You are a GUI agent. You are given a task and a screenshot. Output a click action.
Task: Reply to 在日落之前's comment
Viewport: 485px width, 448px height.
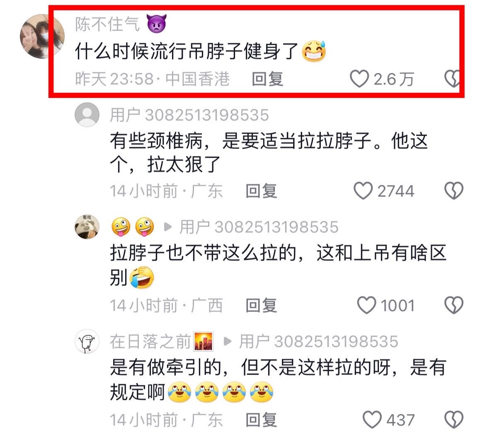262,420
